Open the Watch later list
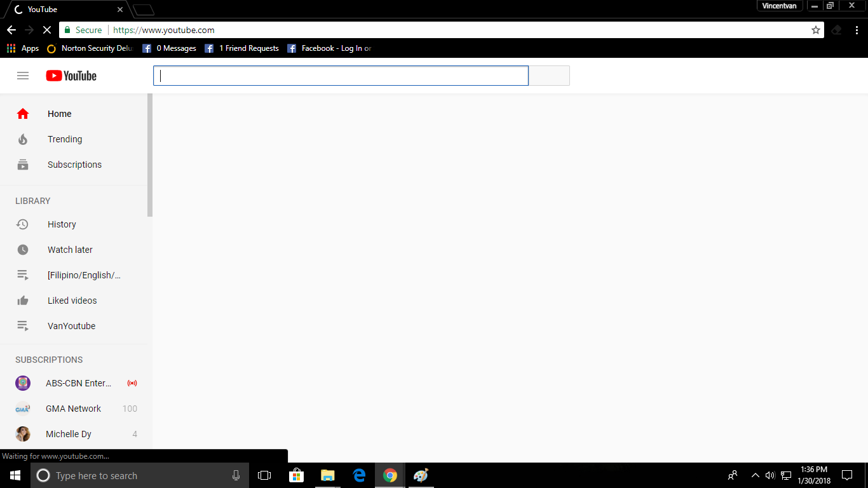 tap(74, 250)
